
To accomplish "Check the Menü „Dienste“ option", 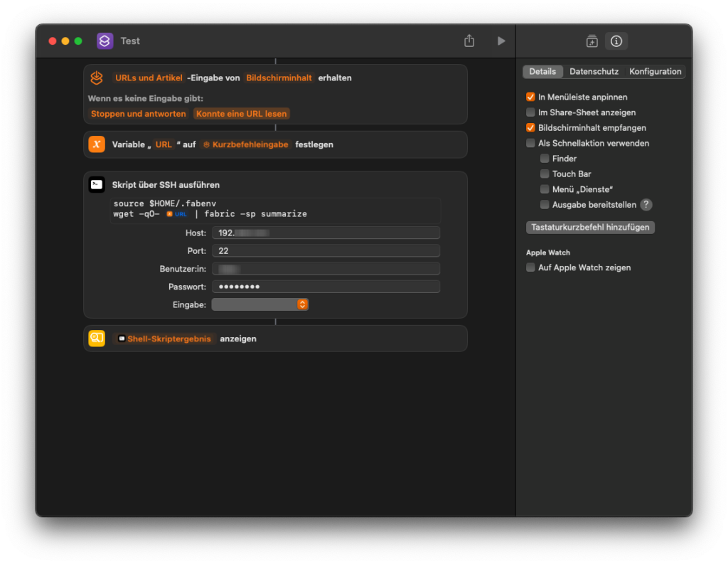I will pyautogui.click(x=545, y=189).
